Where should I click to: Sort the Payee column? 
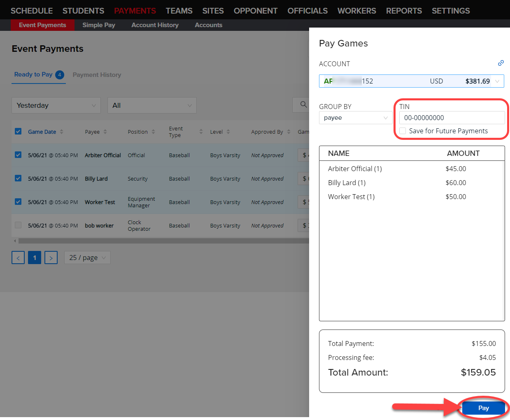pyautogui.click(x=105, y=132)
